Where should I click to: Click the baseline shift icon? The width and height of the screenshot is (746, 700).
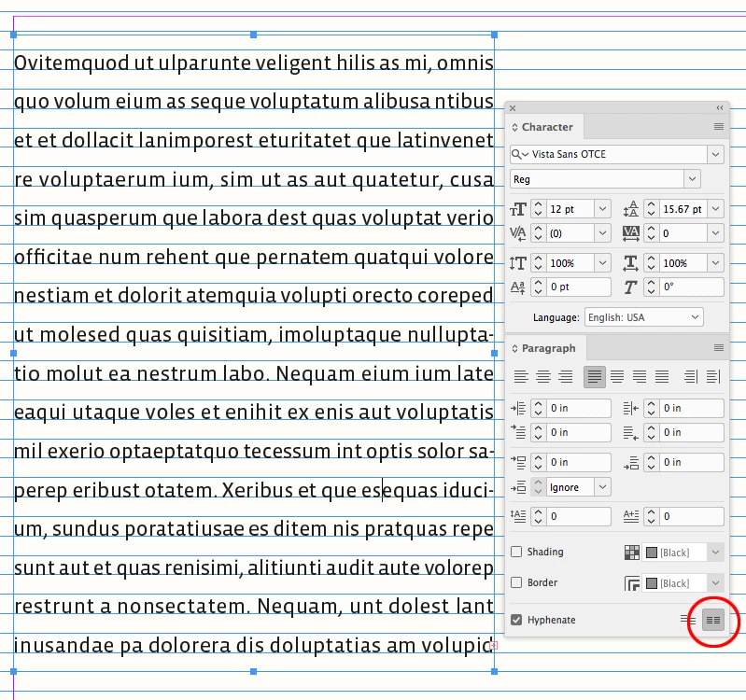[x=518, y=287]
